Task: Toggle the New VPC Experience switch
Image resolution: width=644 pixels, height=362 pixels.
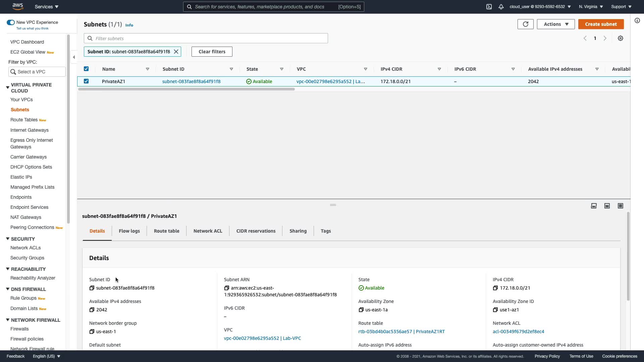Action: [x=11, y=22]
